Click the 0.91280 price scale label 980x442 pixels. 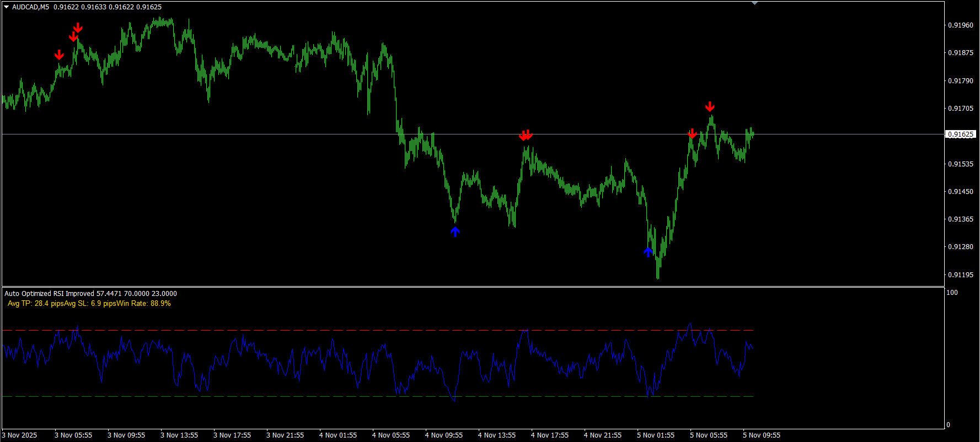(961, 247)
